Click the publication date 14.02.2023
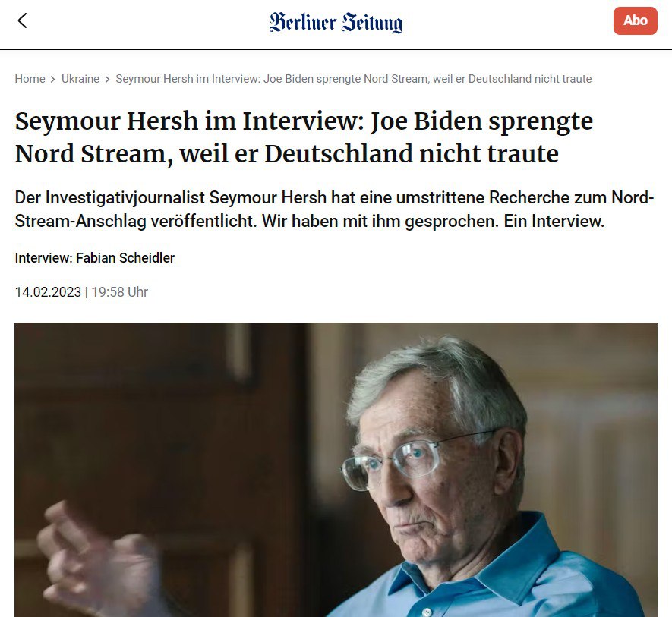The height and width of the screenshot is (617, 672). tap(48, 292)
